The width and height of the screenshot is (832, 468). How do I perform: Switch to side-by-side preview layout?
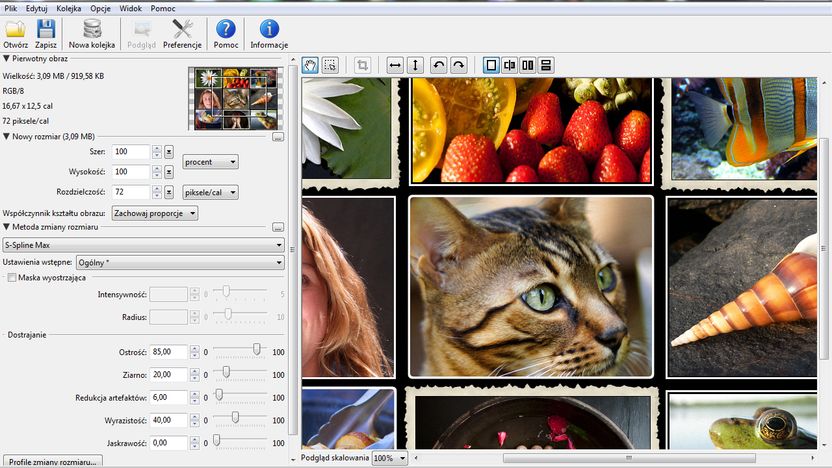pos(527,65)
